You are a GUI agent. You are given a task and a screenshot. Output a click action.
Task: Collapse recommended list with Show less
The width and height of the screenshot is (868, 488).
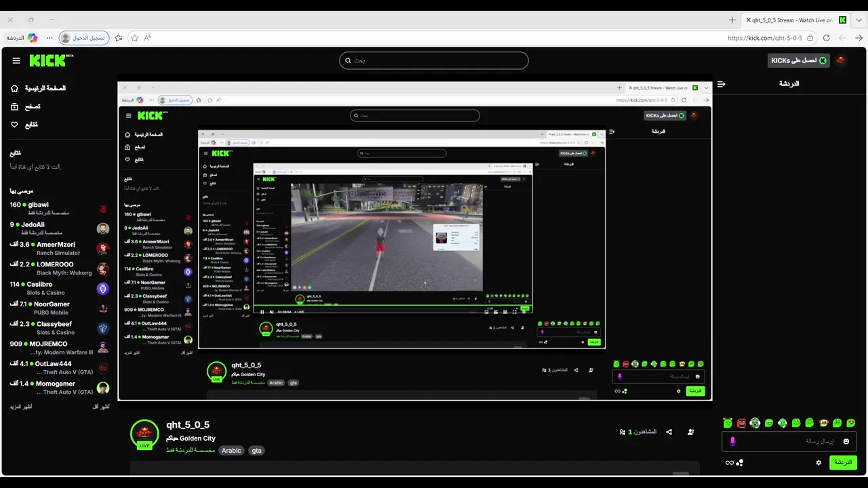click(100, 407)
